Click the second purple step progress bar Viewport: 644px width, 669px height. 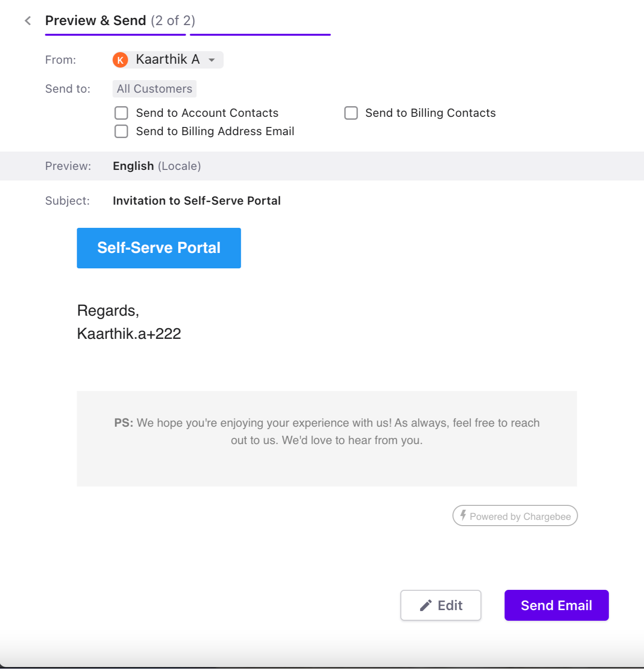260,35
